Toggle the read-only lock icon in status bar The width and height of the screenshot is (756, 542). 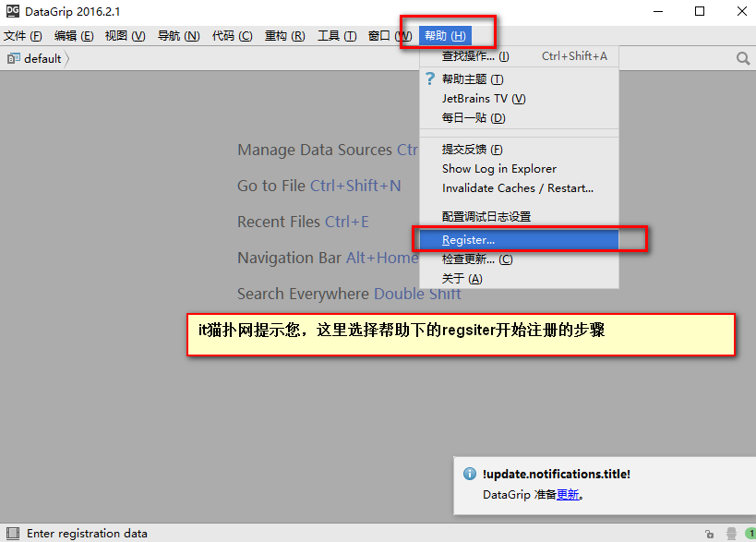[709, 534]
